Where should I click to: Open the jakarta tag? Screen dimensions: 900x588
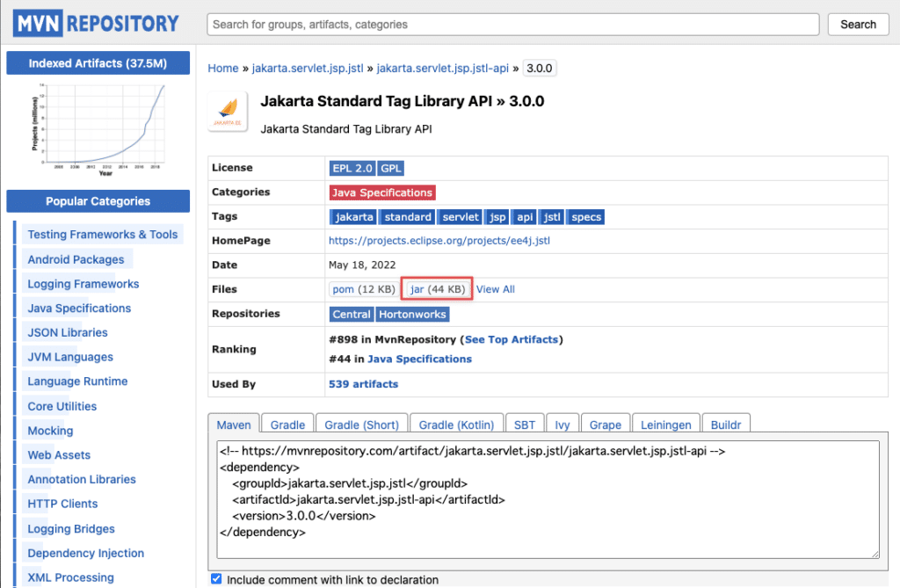(x=352, y=216)
